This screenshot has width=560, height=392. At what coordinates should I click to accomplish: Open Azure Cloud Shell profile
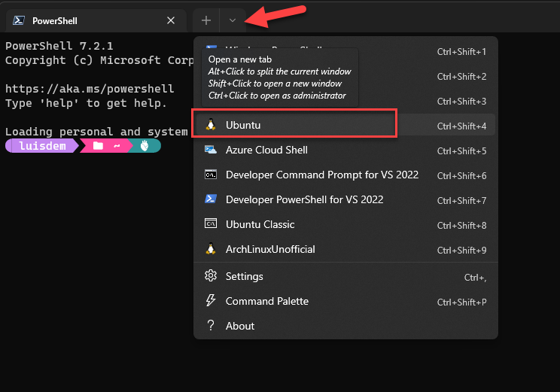(x=266, y=150)
